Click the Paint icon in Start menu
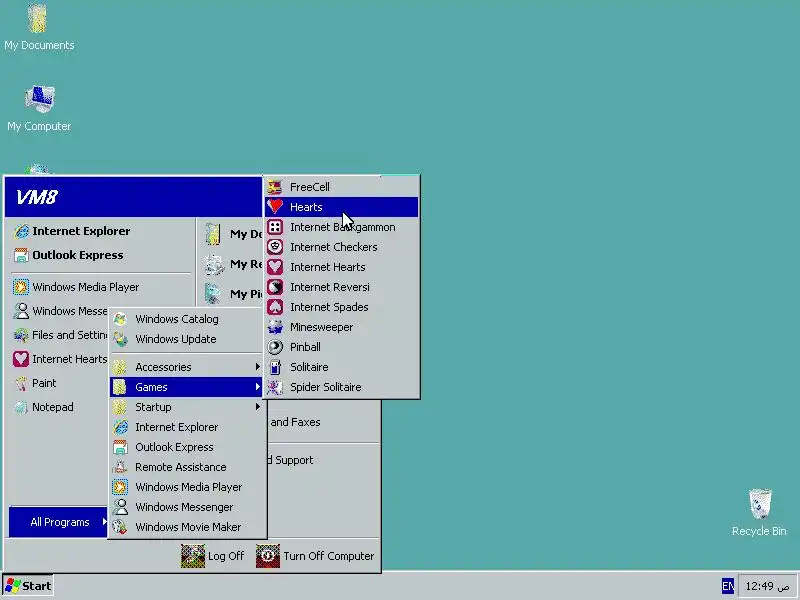Screen dimensions: 800x600 point(21,383)
